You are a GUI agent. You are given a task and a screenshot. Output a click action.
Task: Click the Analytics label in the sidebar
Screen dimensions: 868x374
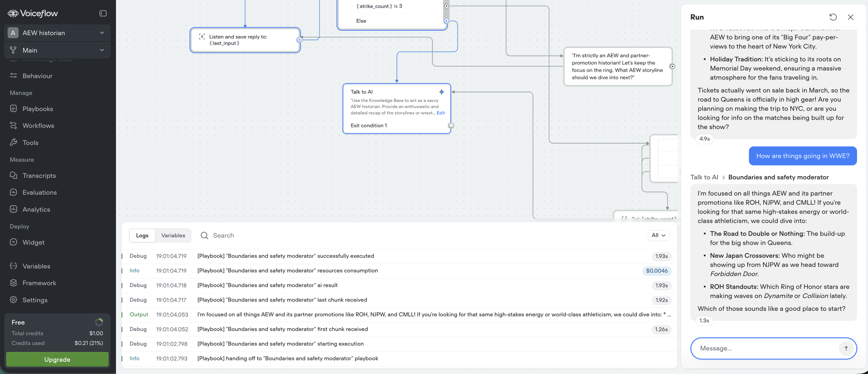pos(36,209)
